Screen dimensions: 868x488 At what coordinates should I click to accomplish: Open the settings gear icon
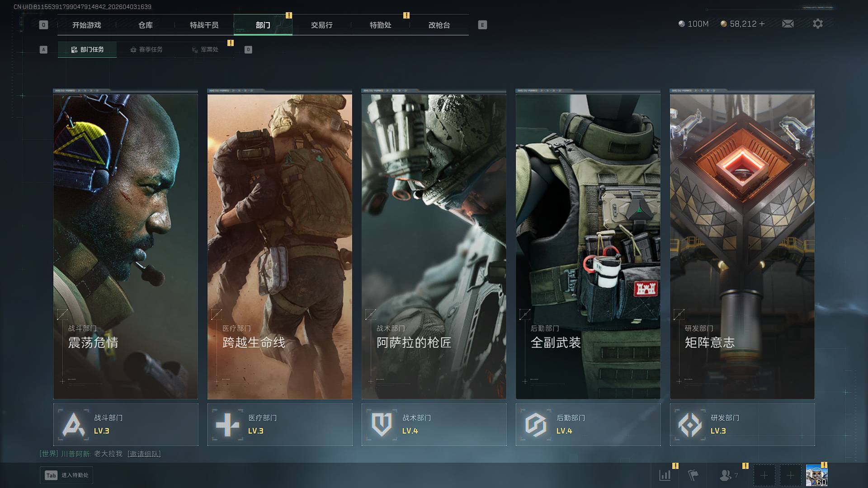[x=817, y=23]
